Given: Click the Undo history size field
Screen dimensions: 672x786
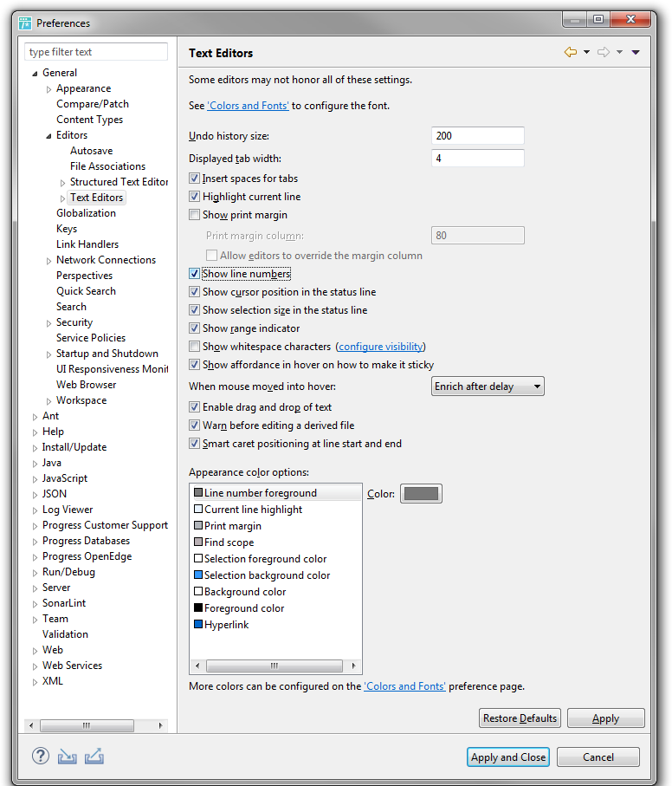Looking at the screenshot, I should tap(478, 136).
